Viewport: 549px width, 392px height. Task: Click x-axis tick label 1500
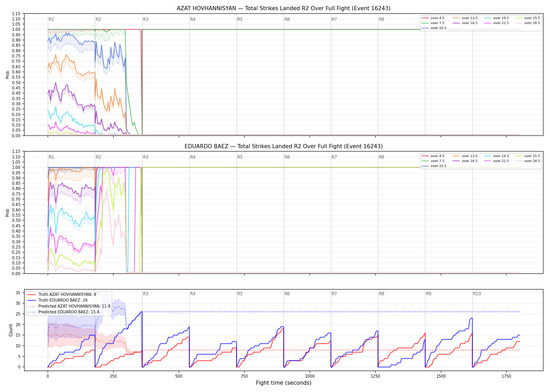click(441, 376)
